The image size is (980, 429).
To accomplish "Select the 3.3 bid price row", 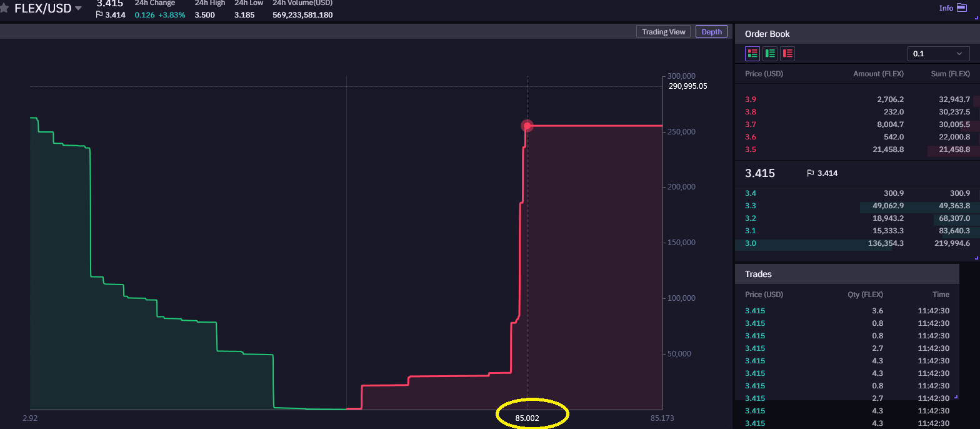I will [x=857, y=206].
